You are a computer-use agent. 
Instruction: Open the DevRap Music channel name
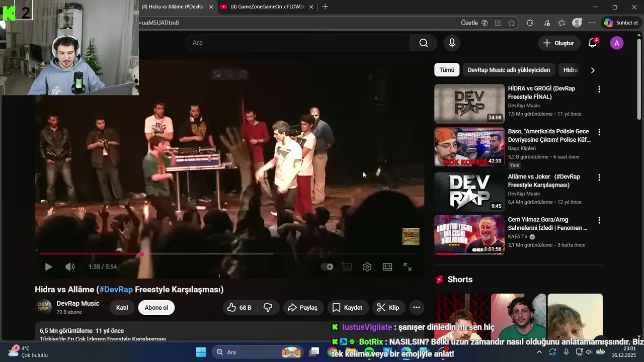78,304
